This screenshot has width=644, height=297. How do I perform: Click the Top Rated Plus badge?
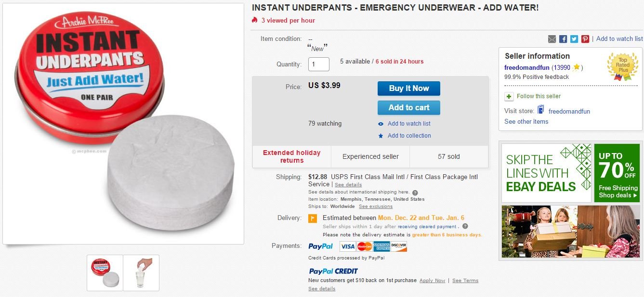pos(622,66)
